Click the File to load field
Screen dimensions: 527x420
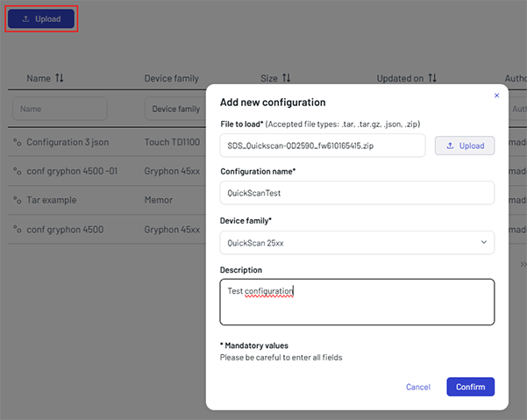click(x=323, y=146)
